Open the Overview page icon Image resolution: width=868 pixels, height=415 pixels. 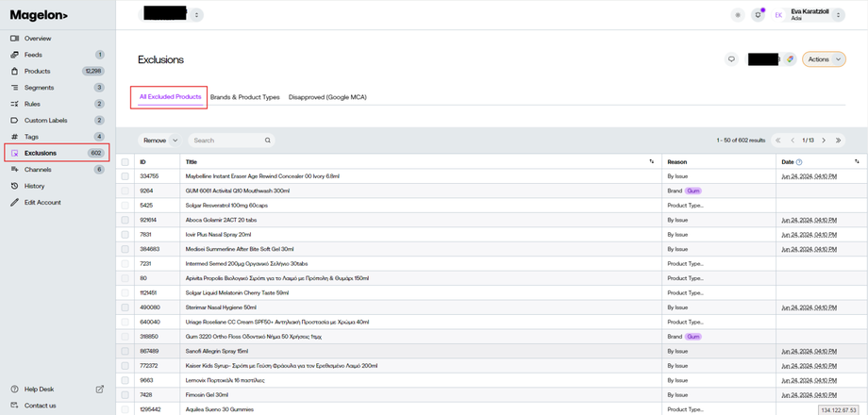click(x=15, y=39)
